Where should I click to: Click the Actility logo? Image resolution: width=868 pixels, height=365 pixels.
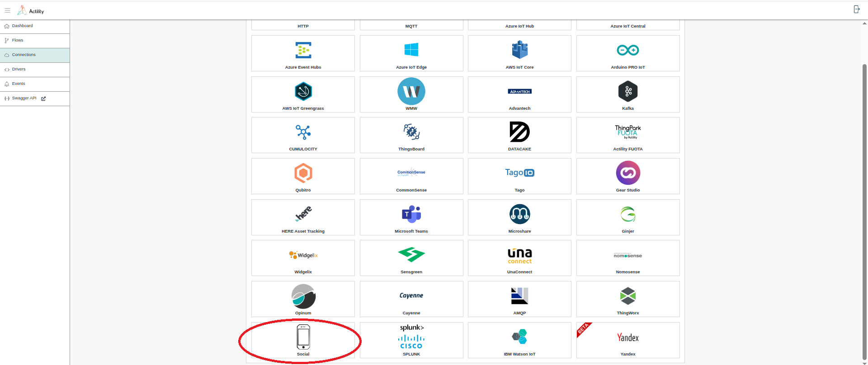pyautogui.click(x=31, y=10)
